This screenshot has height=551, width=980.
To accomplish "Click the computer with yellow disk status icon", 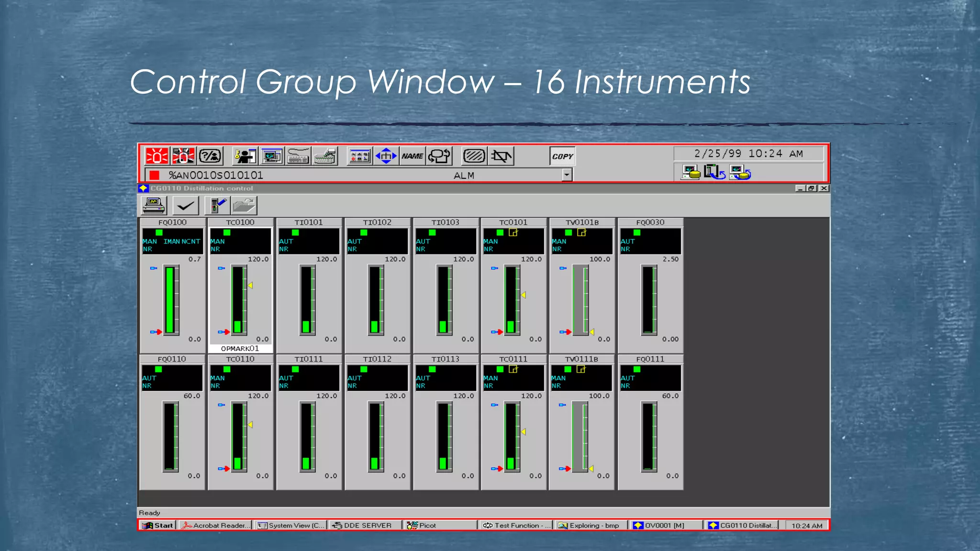I will click(x=691, y=172).
